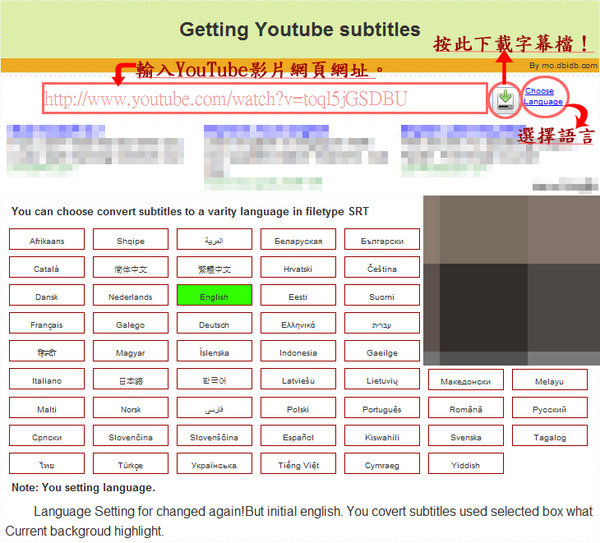Select the Afrikaans language button
Image resolution: width=600 pixels, height=543 pixels.
click(47, 240)
